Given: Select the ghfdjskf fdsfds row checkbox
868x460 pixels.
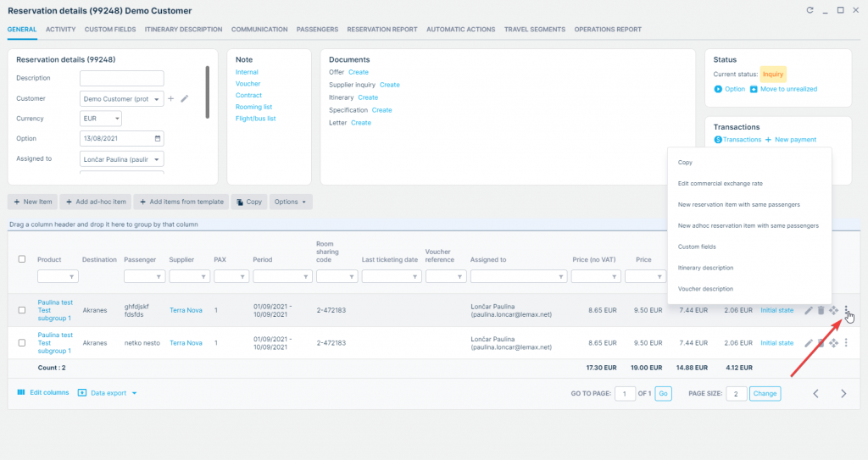Looking at the screenshot, I should click(x=22, y=311).
